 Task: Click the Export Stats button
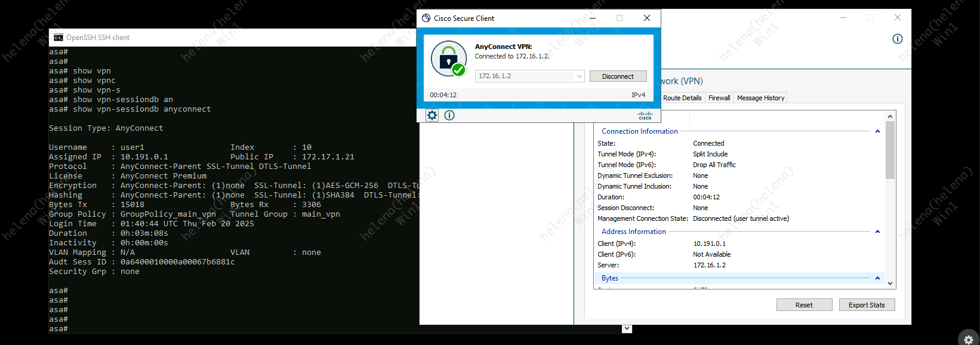pos(867,305)
